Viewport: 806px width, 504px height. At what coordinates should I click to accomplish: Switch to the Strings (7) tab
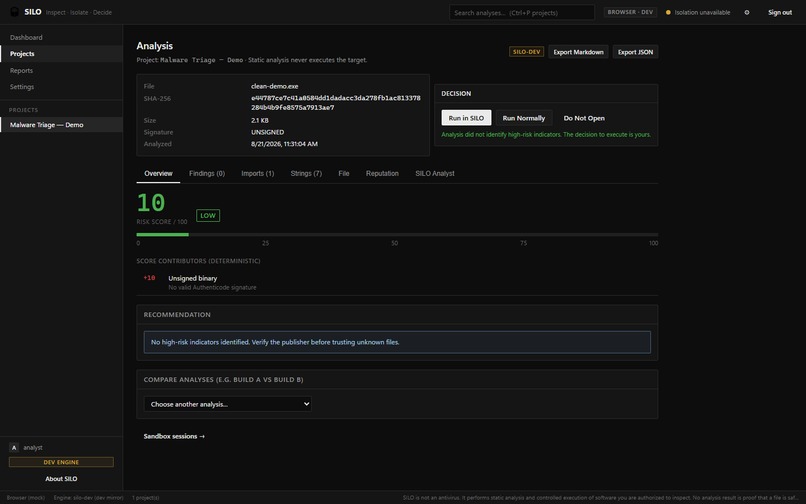[x=306, y=173]
